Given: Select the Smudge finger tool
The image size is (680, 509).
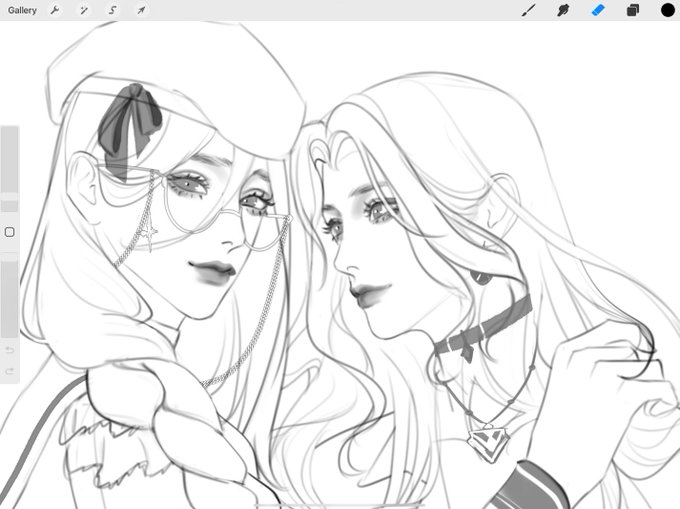Looking at the screenshot, I should (563, 10).
